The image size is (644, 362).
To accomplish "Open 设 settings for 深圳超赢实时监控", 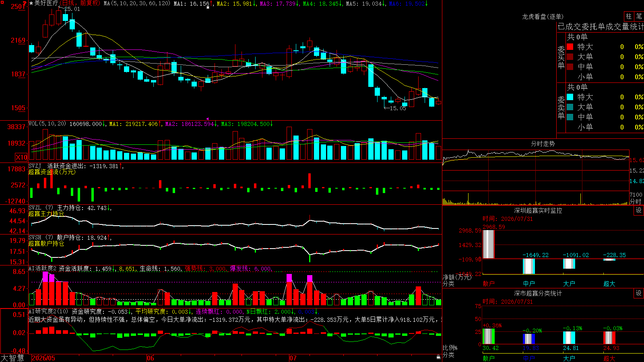I will 639,210.
